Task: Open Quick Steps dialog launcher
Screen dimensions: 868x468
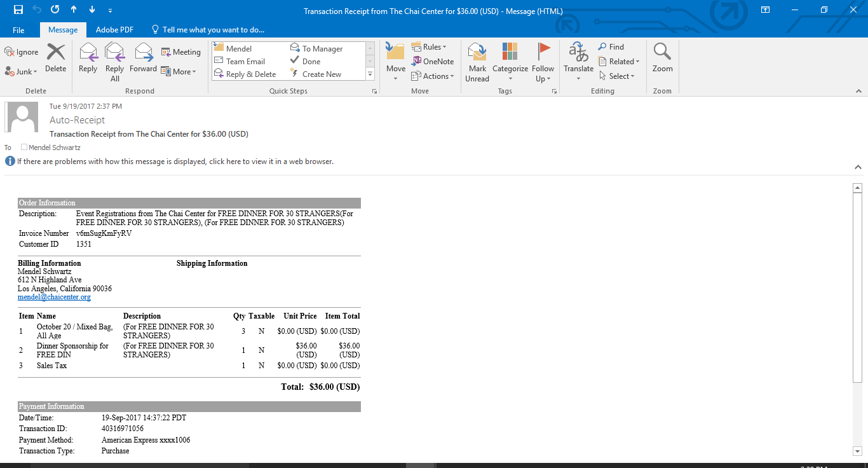Action: (x=374, y=92)
